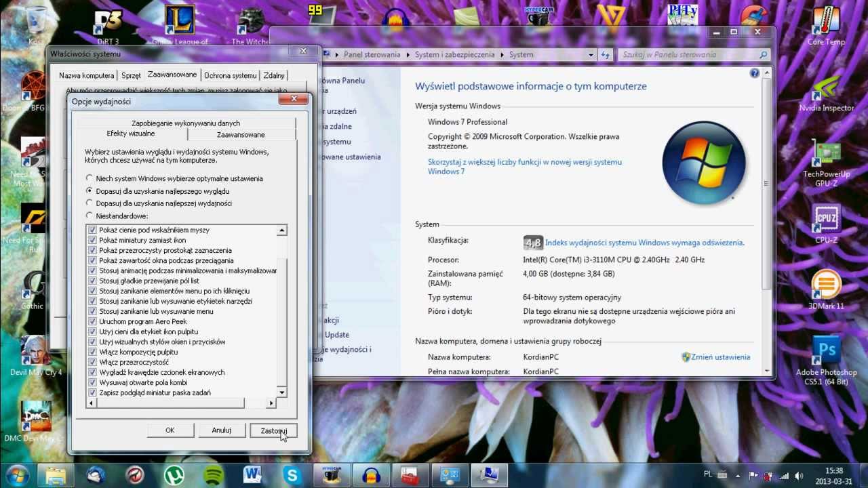Click the volume speaker tray icon

tap(798, 475)
